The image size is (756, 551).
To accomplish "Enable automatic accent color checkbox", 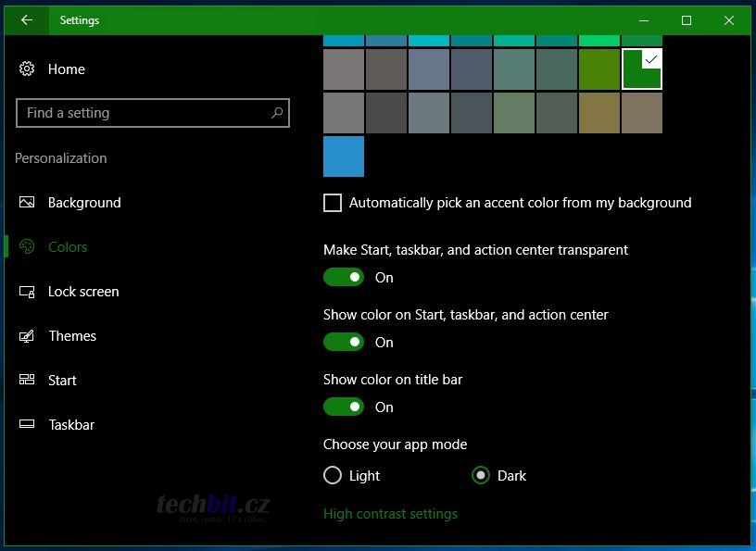I will 333,203.
